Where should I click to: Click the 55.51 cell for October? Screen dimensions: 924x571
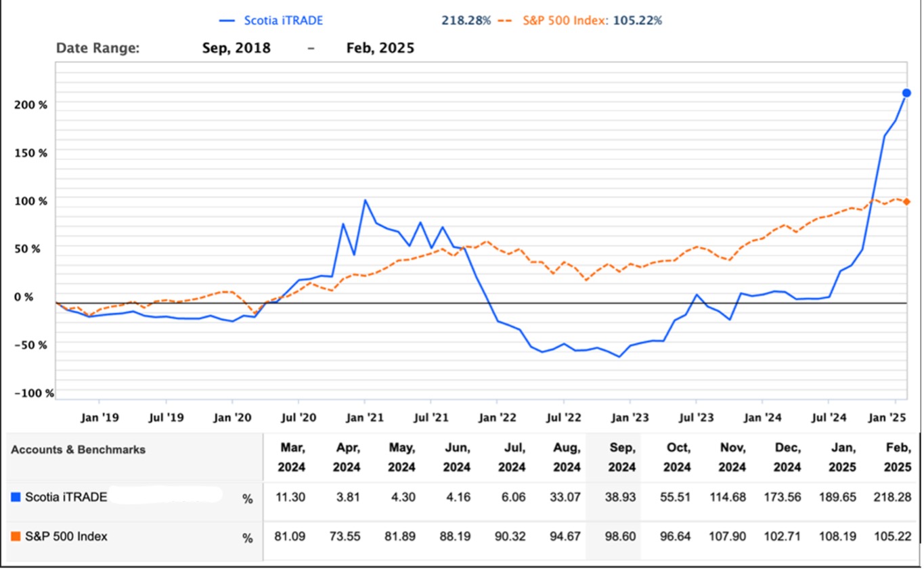tap(677, 497)
